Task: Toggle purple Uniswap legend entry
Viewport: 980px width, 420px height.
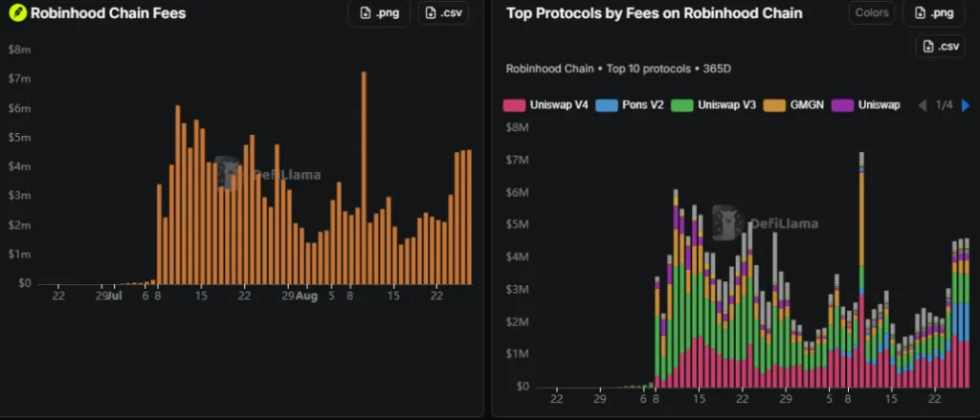Action: click(x=865, y=105)
